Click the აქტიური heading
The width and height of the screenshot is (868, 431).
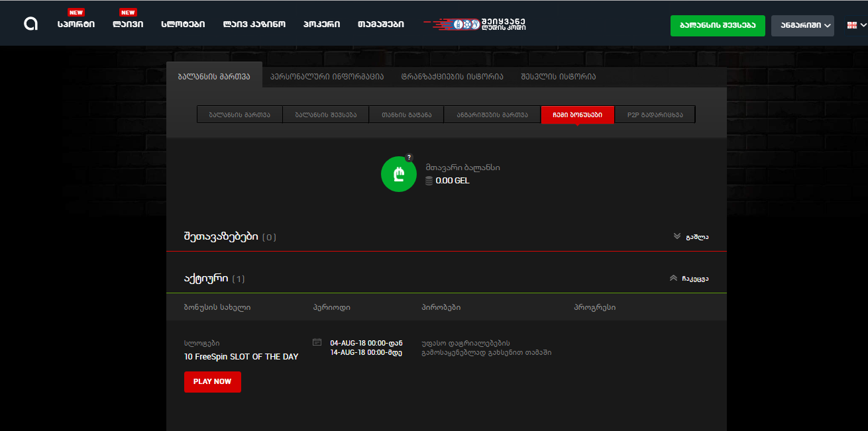pos(206,278)
